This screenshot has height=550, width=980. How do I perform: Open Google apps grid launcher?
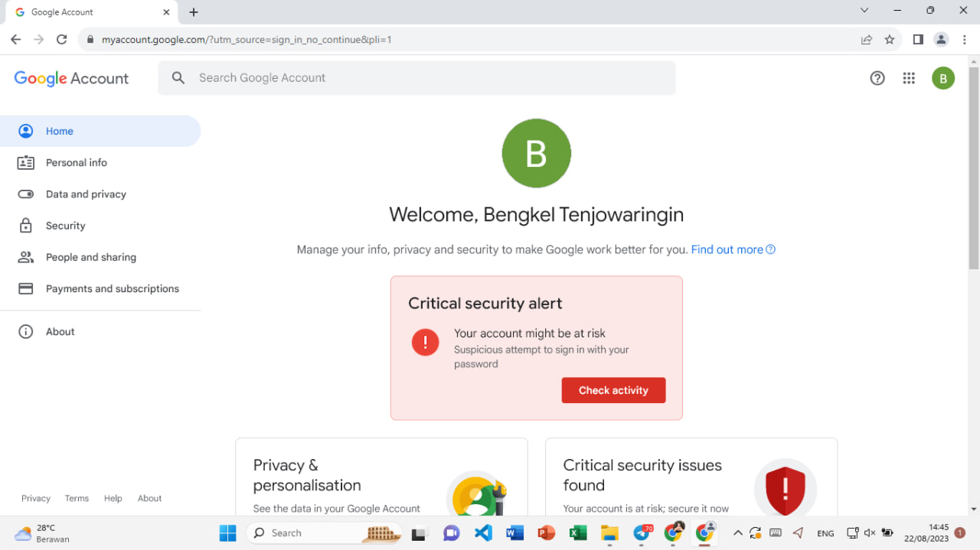tap(909, 78)
